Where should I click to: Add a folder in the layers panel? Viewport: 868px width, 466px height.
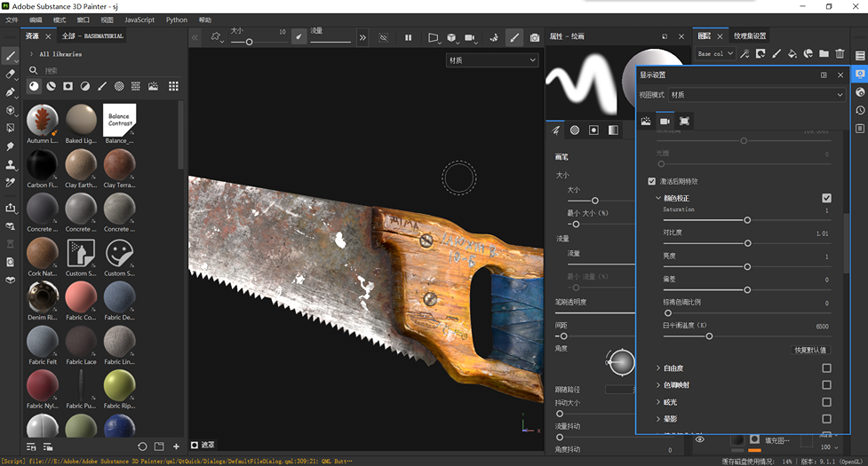tap(824, 54)
